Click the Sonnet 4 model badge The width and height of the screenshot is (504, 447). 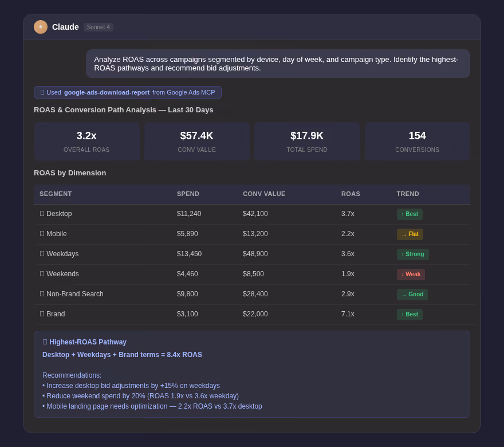pos(99,28)
